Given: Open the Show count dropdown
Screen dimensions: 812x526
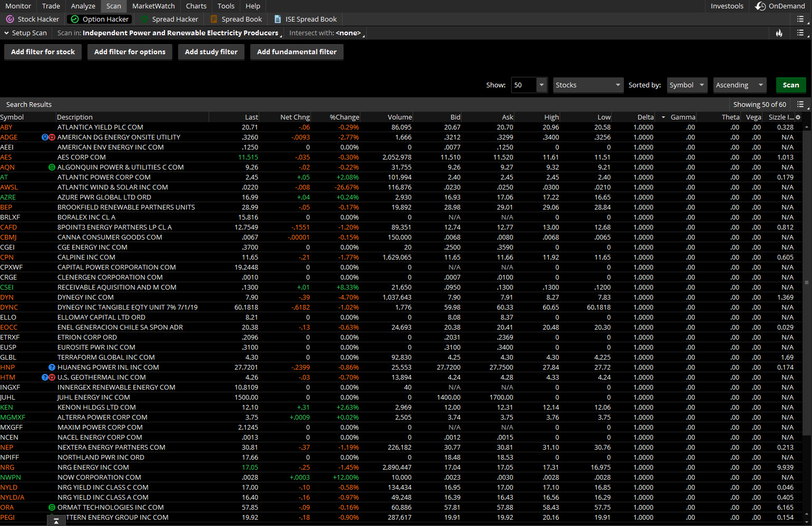Looking at the screenshot, I should point(541,85).
